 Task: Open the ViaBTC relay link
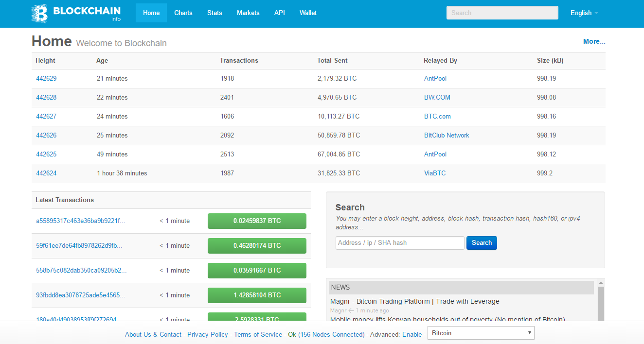(435, 173)
